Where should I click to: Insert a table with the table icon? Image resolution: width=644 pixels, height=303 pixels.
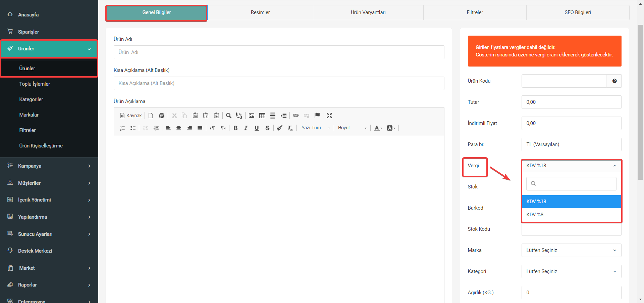[x=262, y=116]
